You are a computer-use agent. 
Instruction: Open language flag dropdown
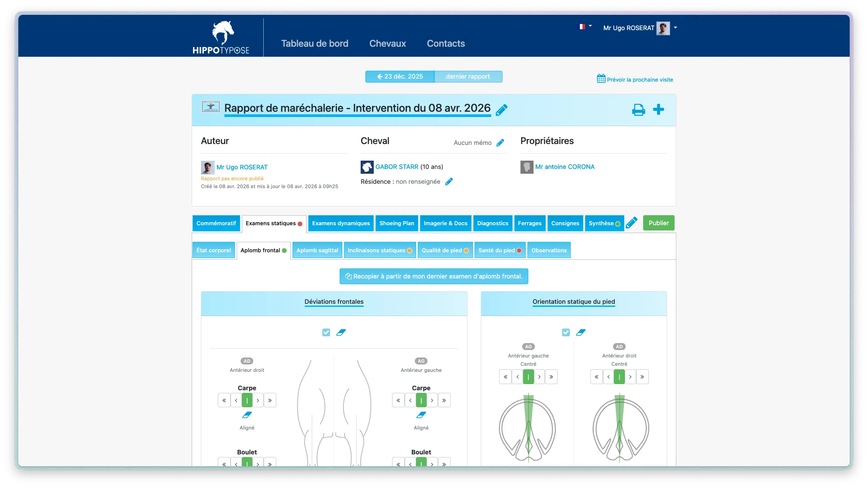pos(585,27)
